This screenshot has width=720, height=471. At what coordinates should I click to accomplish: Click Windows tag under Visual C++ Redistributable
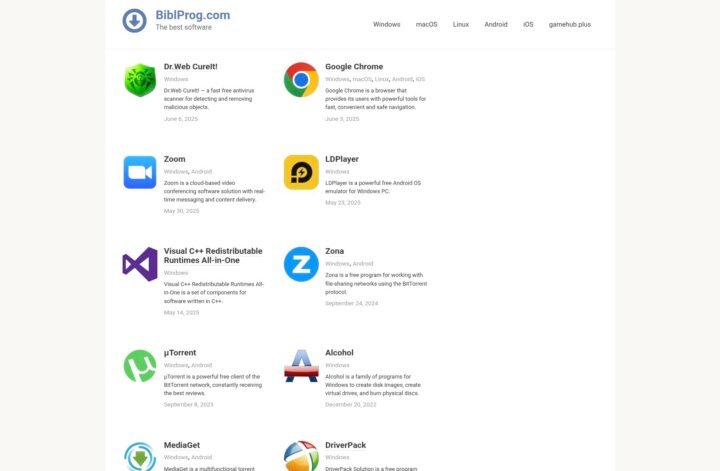pyautogui.click(x=176, y=273)
